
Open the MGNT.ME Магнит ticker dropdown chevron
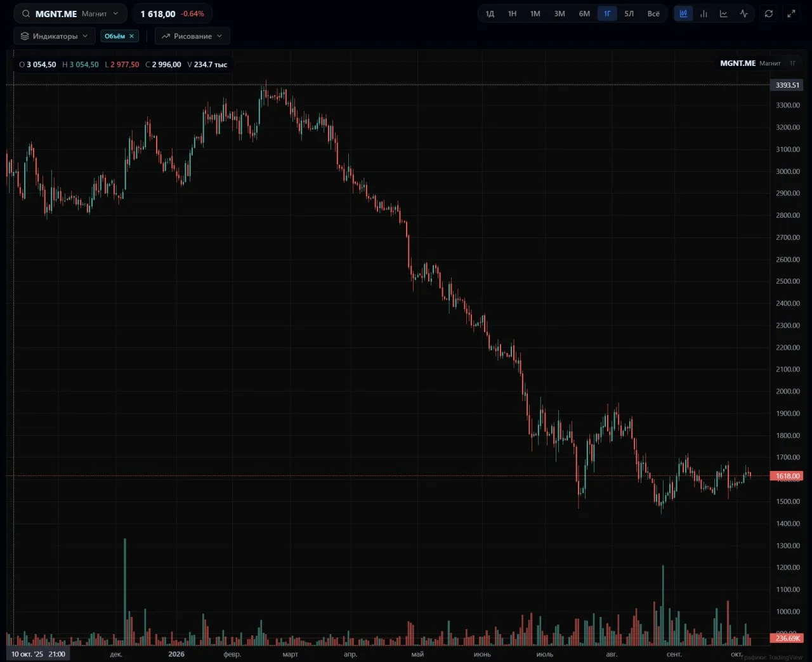[115, 13]
